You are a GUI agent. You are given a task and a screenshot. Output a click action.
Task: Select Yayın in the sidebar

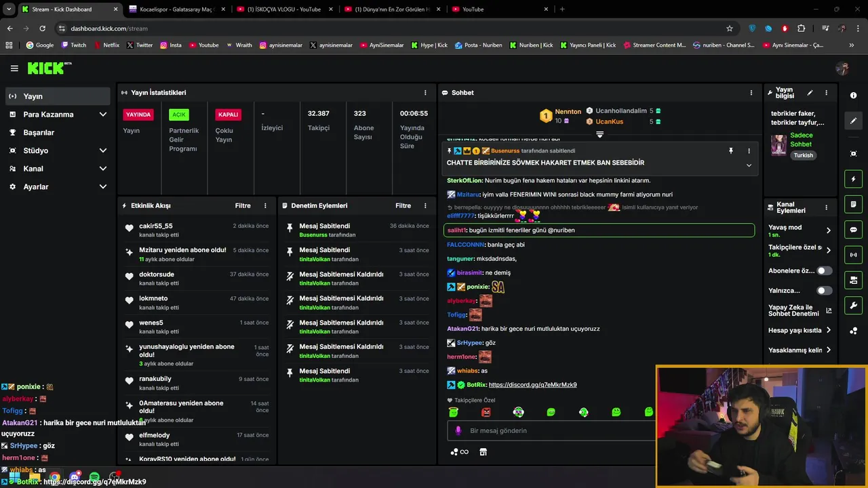click(58, 96)
